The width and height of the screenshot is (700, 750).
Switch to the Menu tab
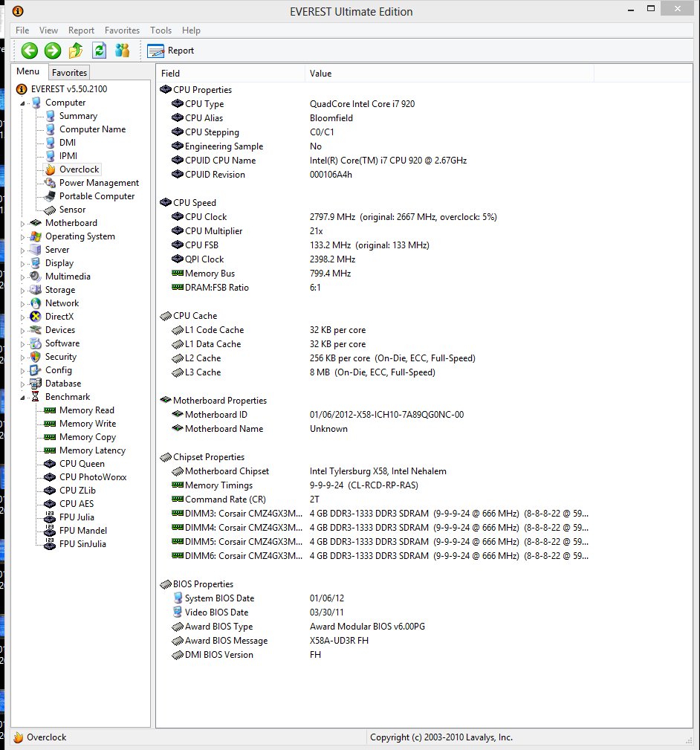[27, 71]
